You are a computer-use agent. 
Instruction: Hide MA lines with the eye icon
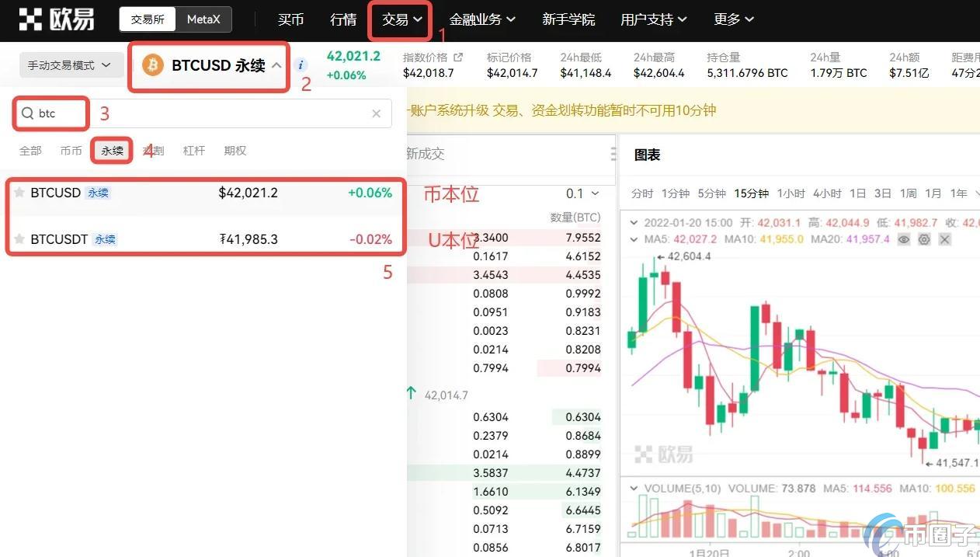[903, 239]
